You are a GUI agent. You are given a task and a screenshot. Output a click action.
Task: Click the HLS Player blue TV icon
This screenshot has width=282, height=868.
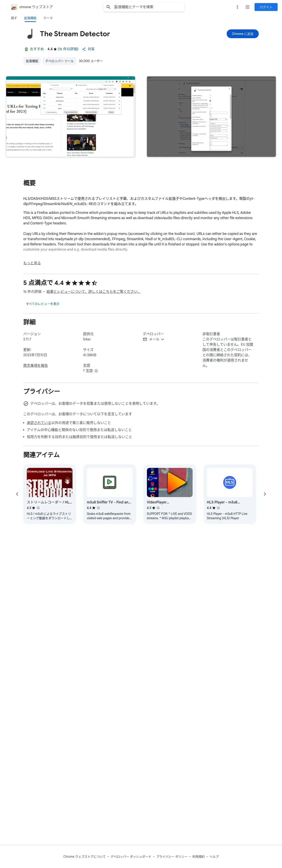point(230,482)
